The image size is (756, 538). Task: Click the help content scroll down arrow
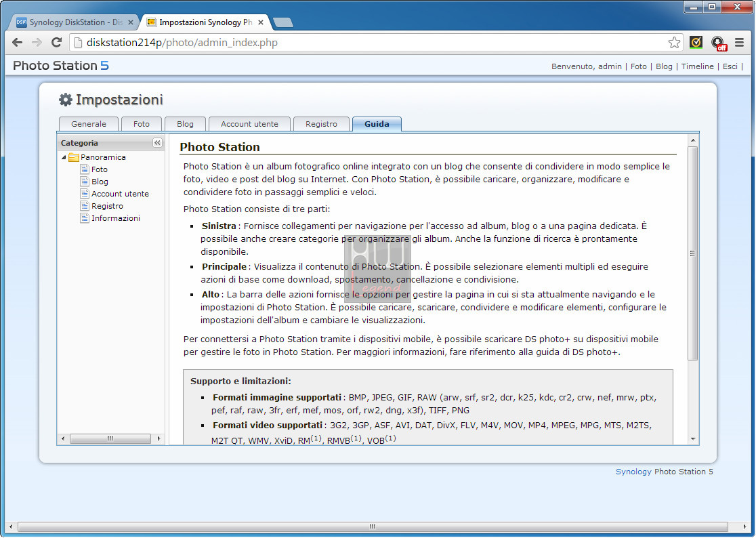coord(692,438)
